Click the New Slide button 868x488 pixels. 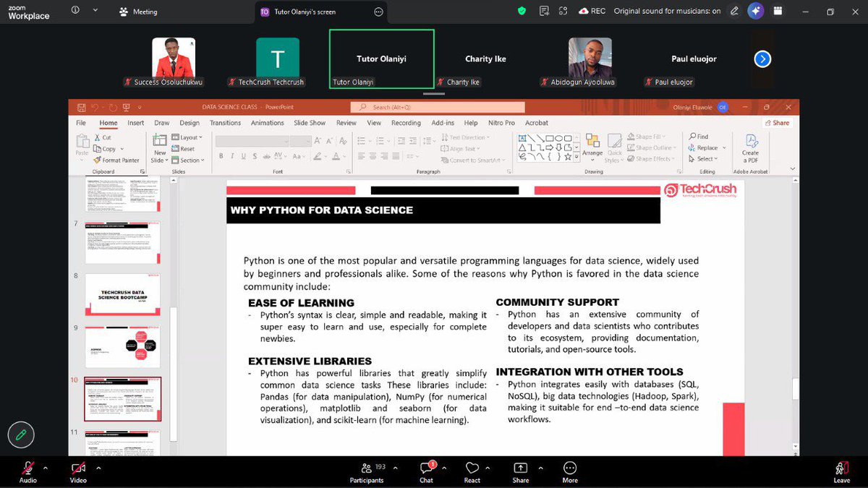[160, 148]
